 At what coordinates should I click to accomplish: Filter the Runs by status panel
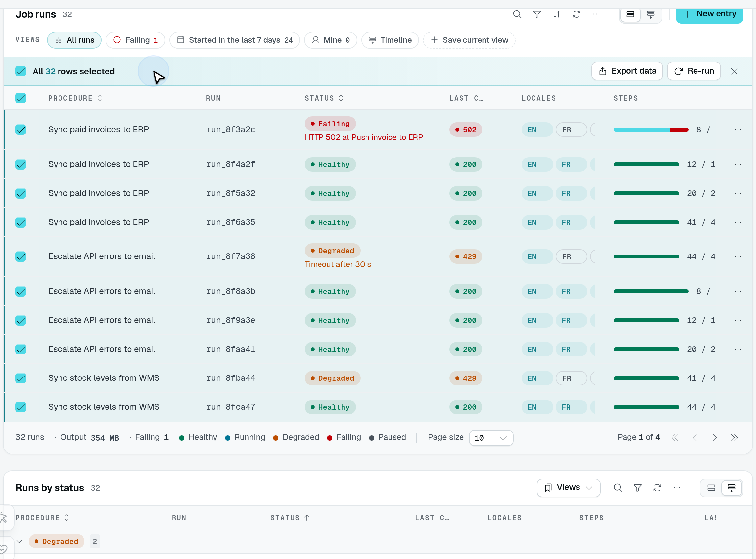point(637,488)
